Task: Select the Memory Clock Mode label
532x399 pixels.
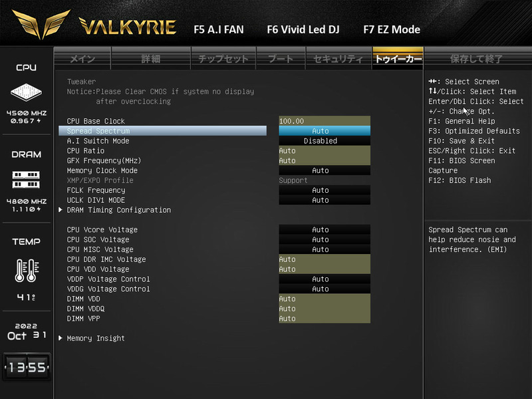Action: click(x=102, y=170)
